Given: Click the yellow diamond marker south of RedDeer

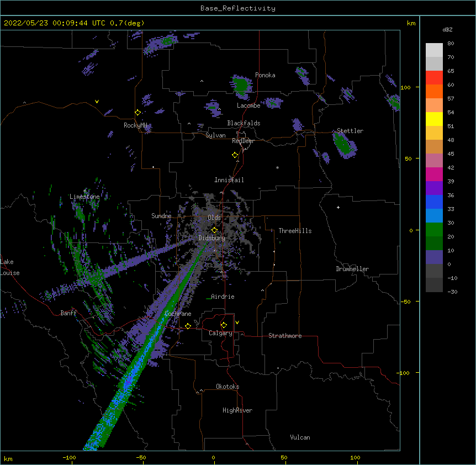Looking at the screenshot, I should click(x=235, y=155).
